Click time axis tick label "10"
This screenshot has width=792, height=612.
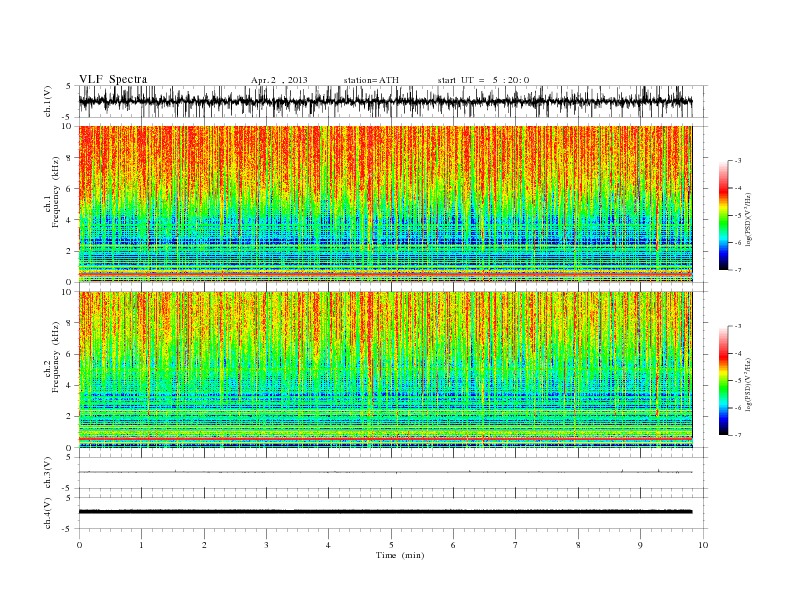[703, 545]
